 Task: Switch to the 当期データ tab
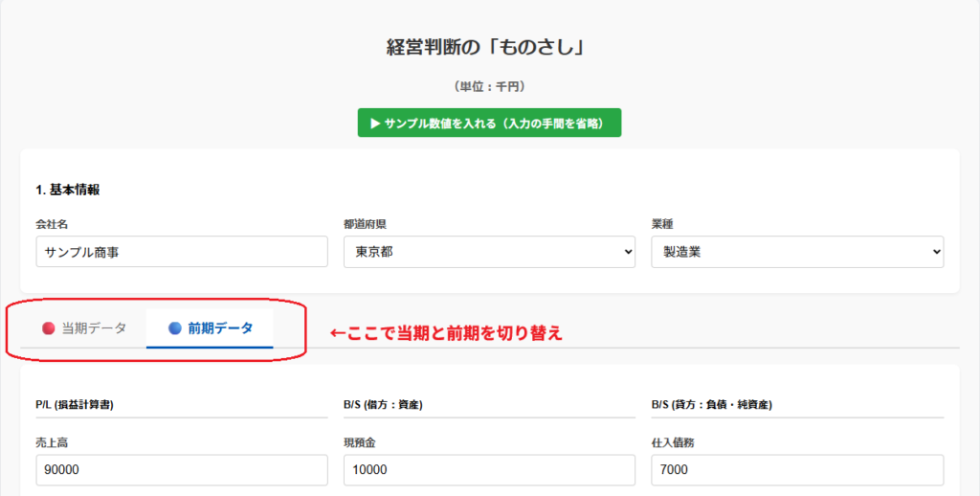pos(84,328)
